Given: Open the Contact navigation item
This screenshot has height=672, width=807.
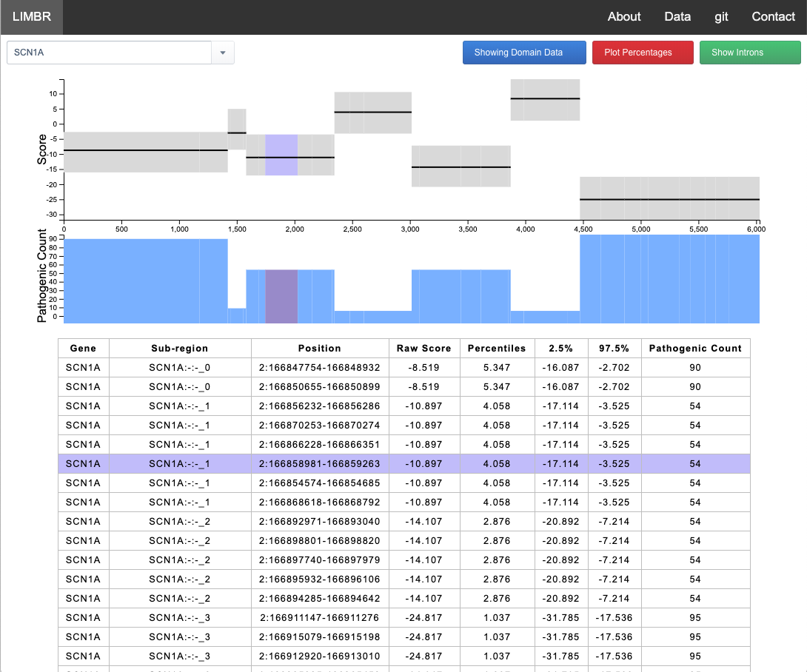Looking at the screenshot, I should pyautogui.click(x=773, y=17).
